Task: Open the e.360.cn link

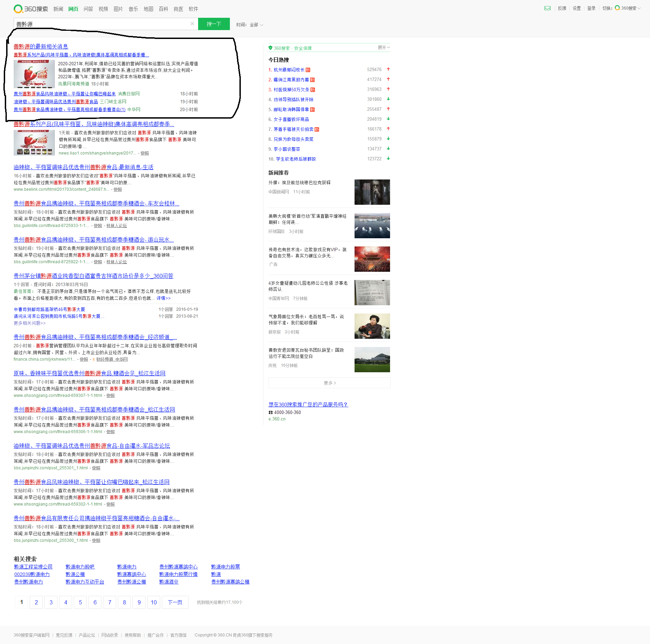Action: point(277,419)
